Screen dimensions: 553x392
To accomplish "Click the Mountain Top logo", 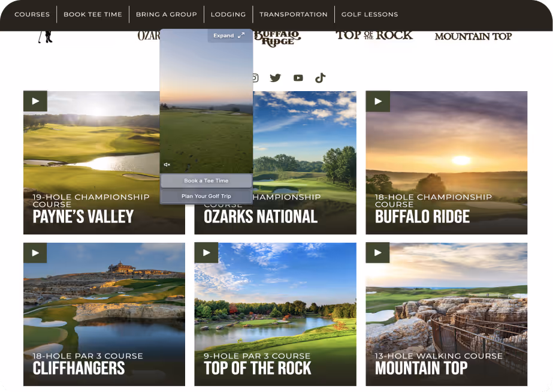I will (x=473, y=37).
